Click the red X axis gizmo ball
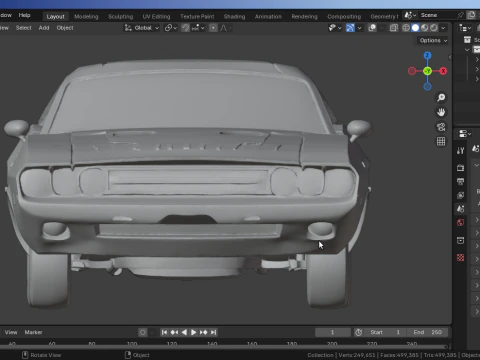This screenshot has height=360, width=480. point(443,71)
